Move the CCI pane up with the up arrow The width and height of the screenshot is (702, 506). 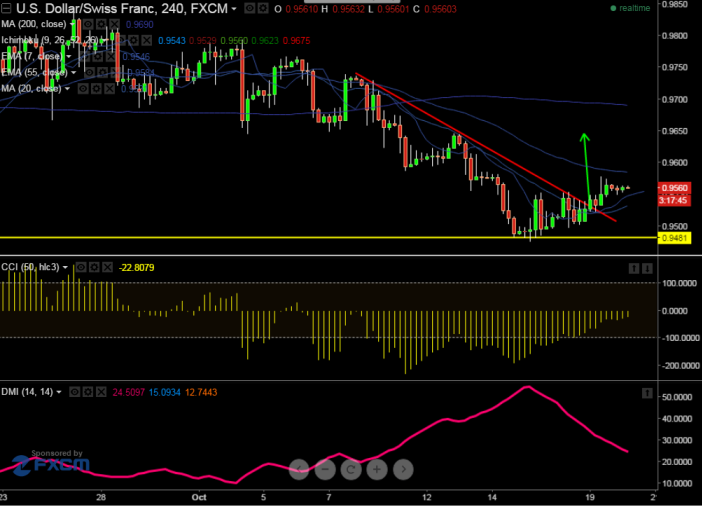[634, 268]
